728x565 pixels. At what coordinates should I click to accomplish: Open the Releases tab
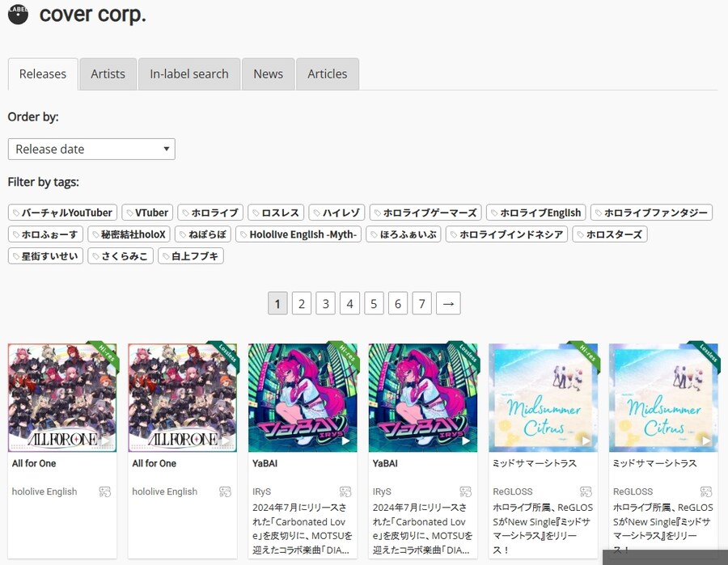43,74
